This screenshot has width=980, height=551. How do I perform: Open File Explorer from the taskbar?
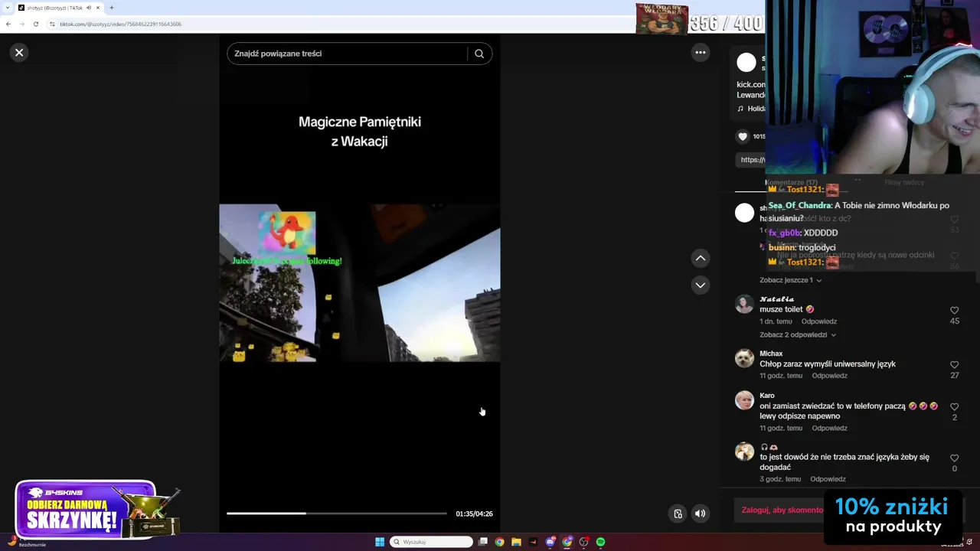point(516,542)
